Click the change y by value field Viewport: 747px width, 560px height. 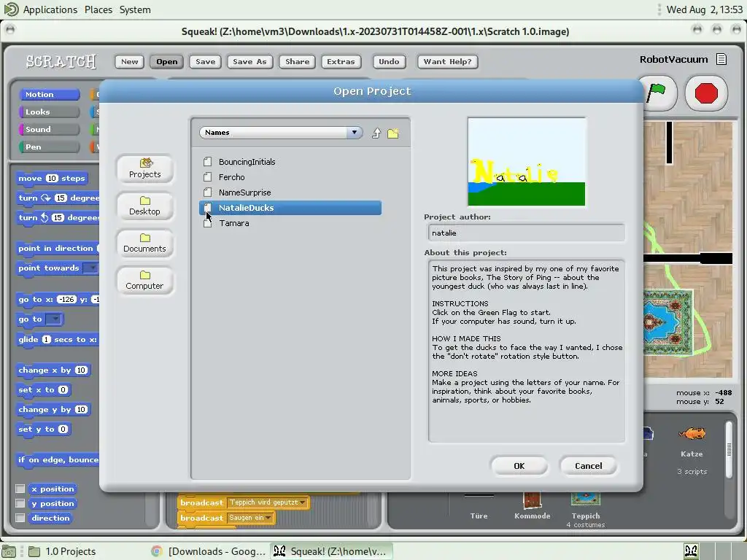[81, 410]
